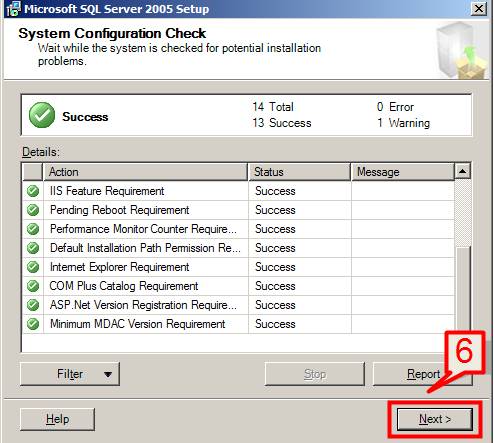
Task: Click the green check icon for Pending Reboot Requirement
Action: point(33,210)
